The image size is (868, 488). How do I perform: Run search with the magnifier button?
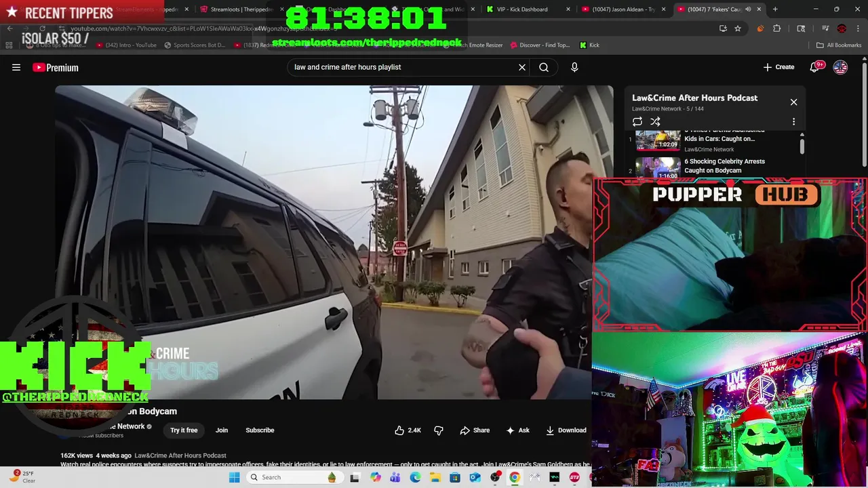[544, 67]
